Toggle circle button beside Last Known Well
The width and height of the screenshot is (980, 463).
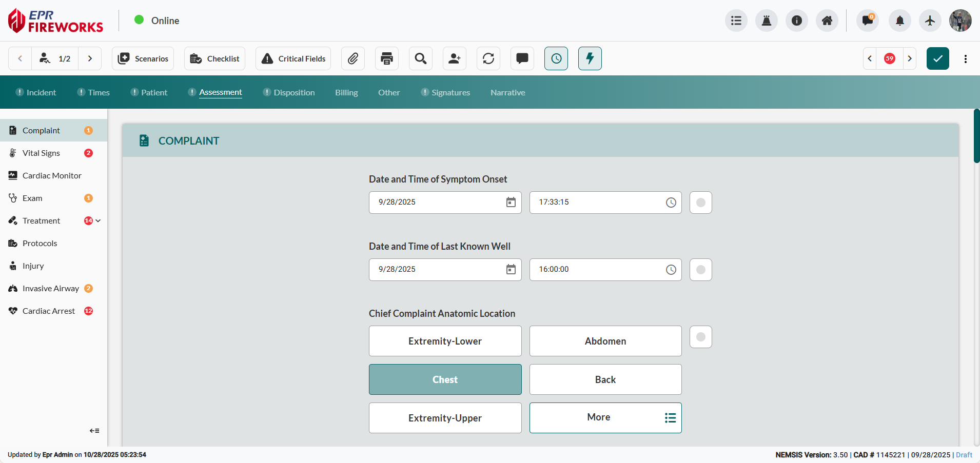(x=700, y=270)
